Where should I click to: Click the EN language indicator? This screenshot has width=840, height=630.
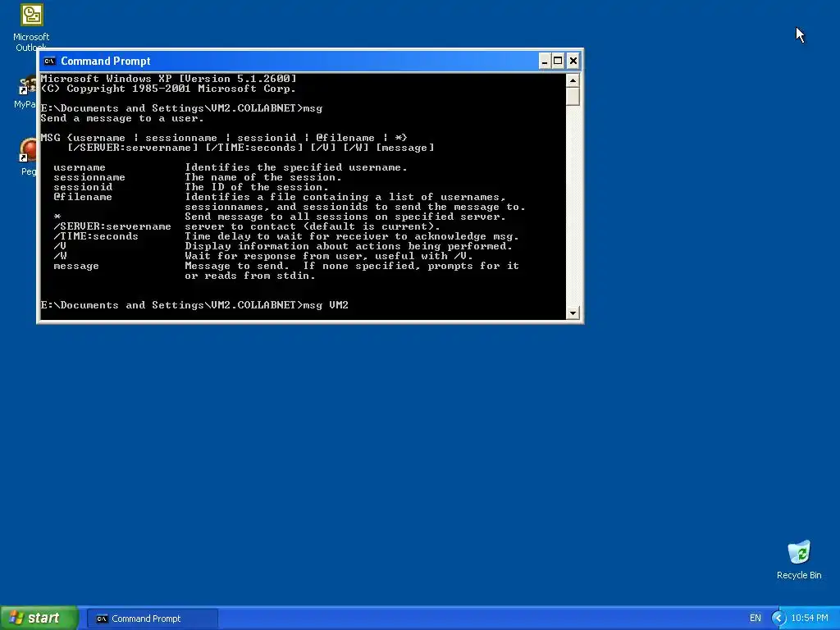coord(756,619)
